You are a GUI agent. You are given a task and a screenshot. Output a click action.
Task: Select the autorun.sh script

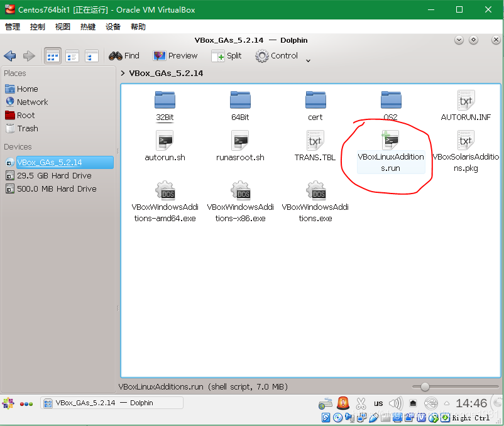[x=165, y=146]
